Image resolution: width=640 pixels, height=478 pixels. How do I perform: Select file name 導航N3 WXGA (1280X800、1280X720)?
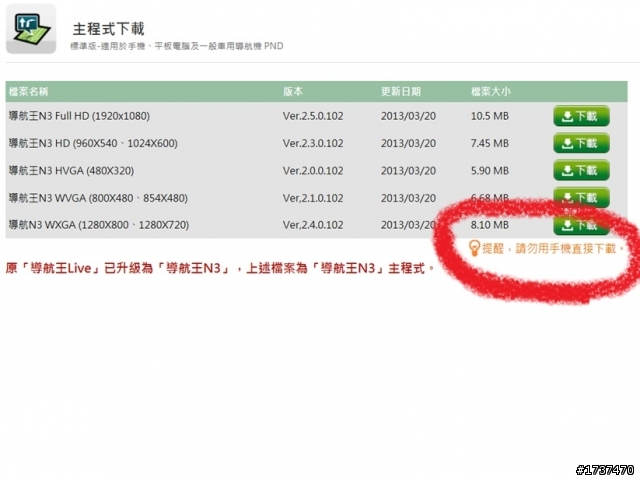coord(99,225)
